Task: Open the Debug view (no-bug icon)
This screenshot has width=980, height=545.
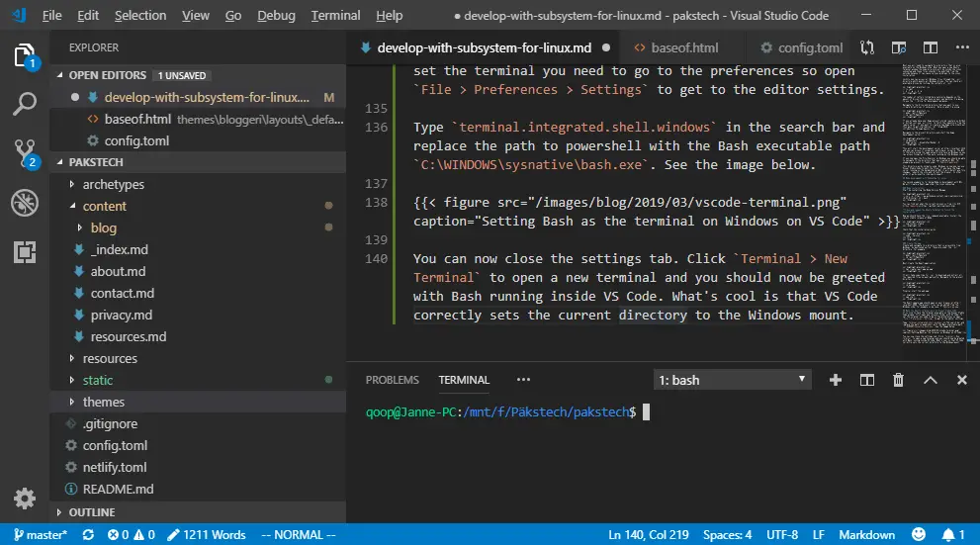Action: point(25,203)
